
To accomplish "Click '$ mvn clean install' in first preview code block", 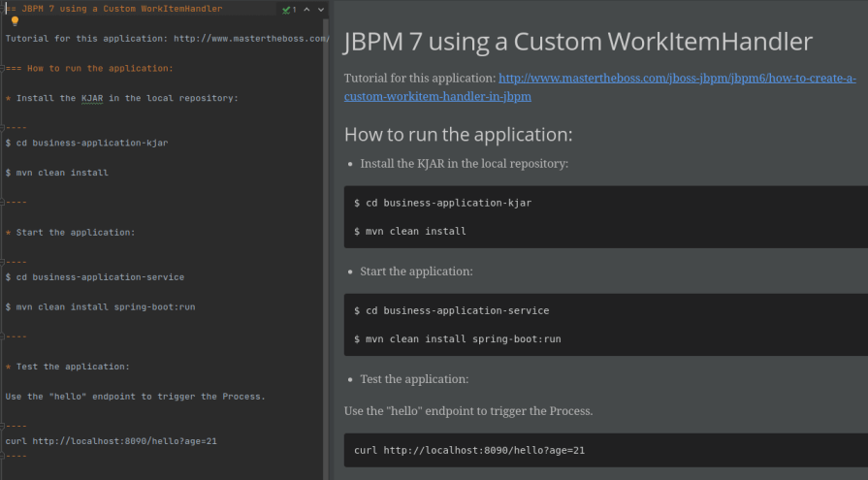I will (x=410, y=232).
